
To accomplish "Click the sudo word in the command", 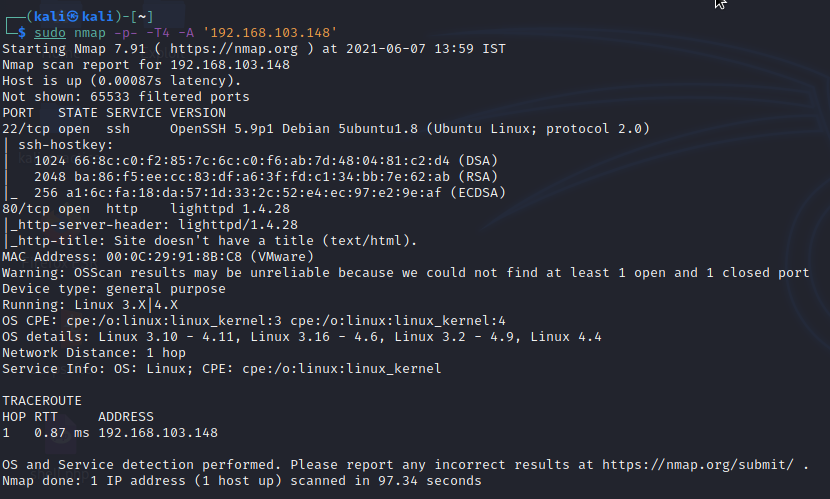I will (50, 33).
